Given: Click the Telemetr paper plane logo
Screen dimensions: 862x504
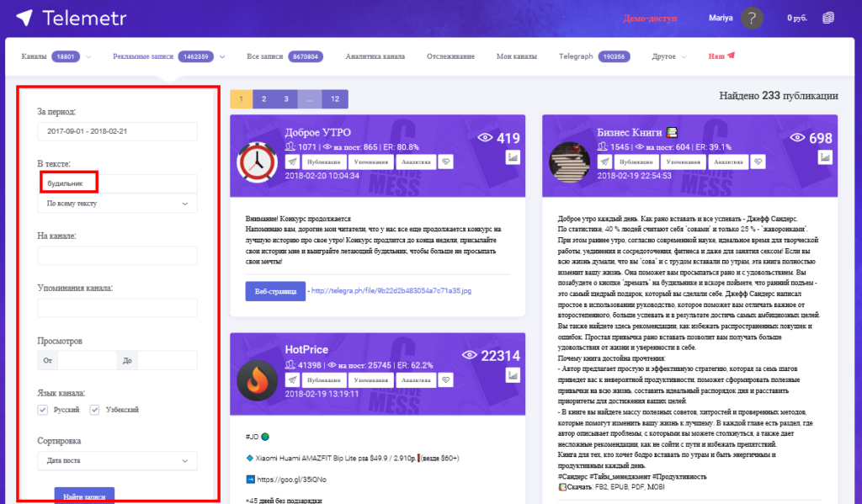Looking at the screenshot, I should click(24, 18).
